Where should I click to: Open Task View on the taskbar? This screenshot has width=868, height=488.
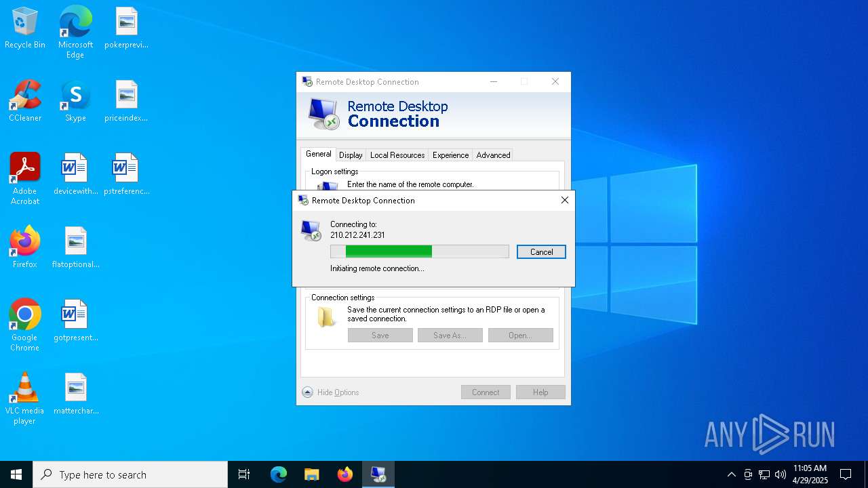(x=244, y=474)
